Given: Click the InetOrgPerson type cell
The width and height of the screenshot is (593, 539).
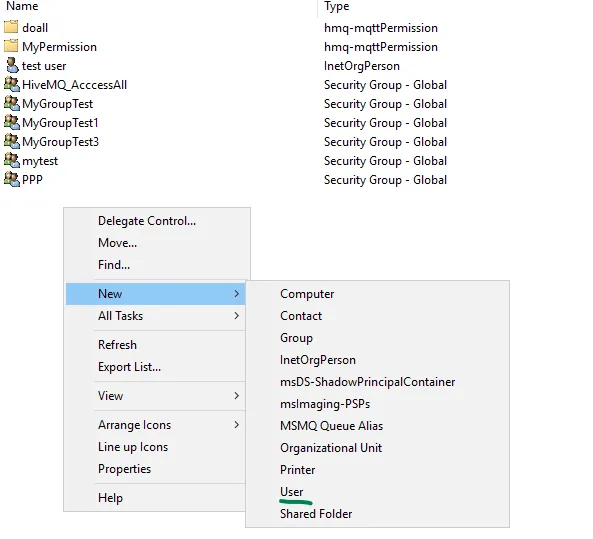Looking at the screenshot, I should pos(362,66).
